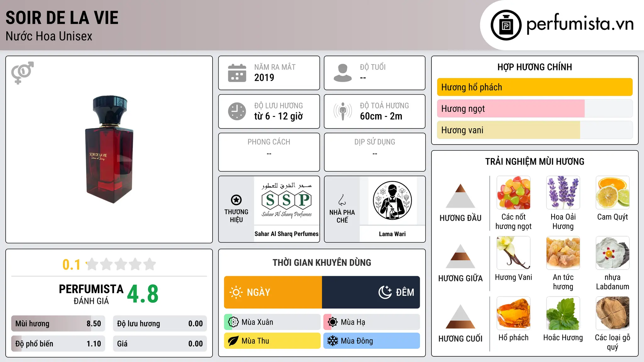Click the Giá 0.00 score bar
The width and height of the screenshot is (644, 362).
pyautogui.click(x=160, y=343)
